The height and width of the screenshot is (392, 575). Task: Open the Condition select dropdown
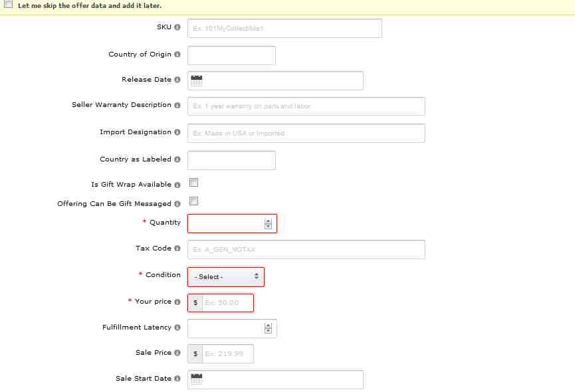[226, 277]
